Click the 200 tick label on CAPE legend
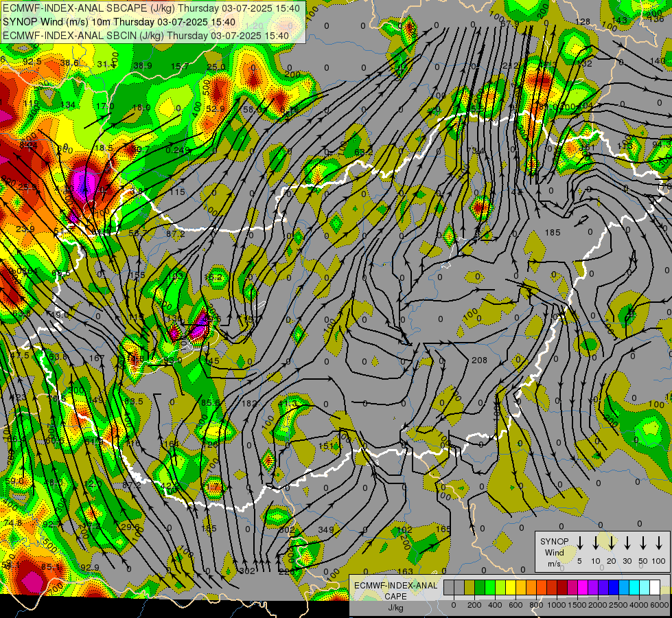 click(x=474, y=605)
